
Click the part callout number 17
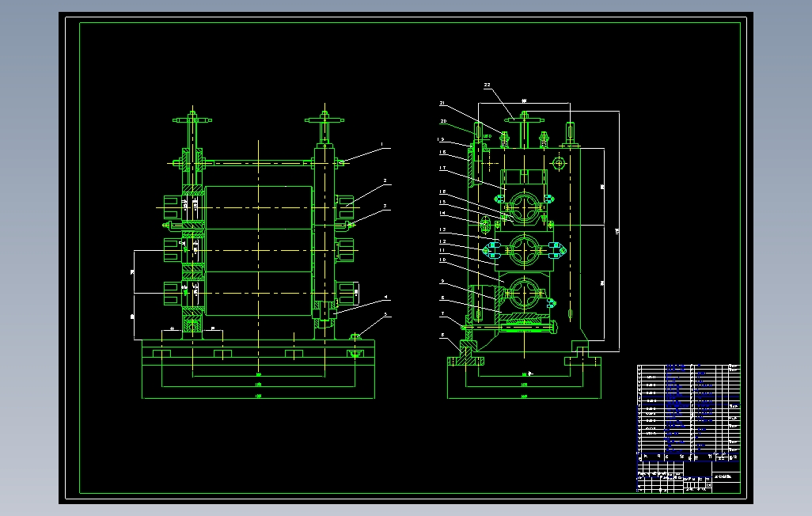point(442,168)
